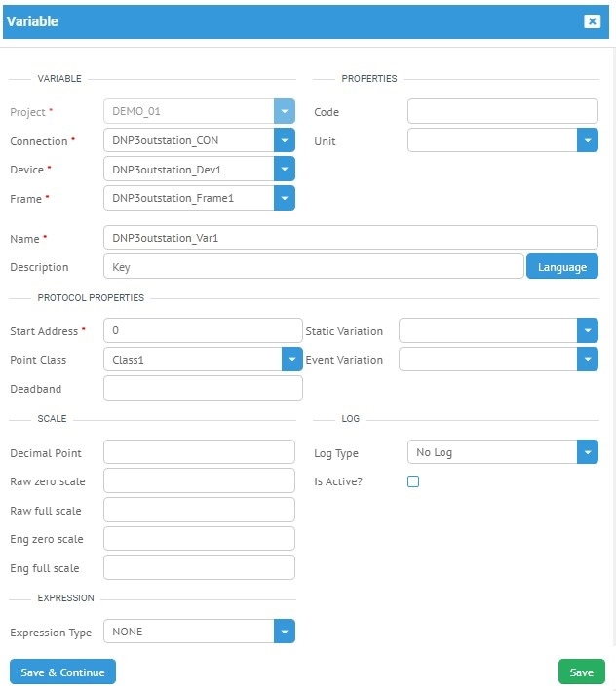Open the Event Variation dropdown

(587, 360)
